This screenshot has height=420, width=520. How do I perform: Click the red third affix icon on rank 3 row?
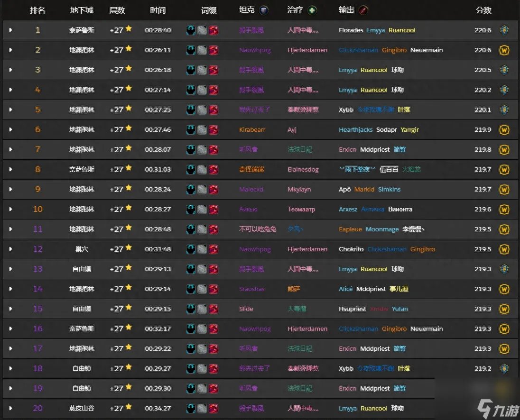214,70
